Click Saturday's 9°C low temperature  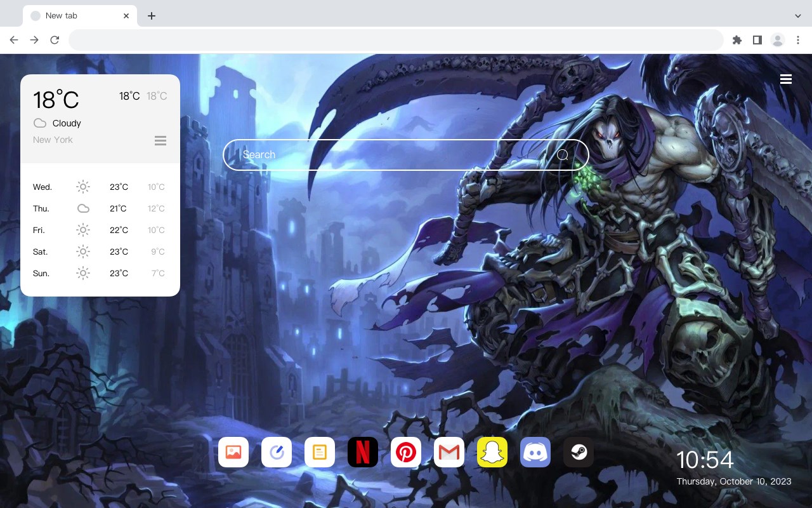pos(158,251)
